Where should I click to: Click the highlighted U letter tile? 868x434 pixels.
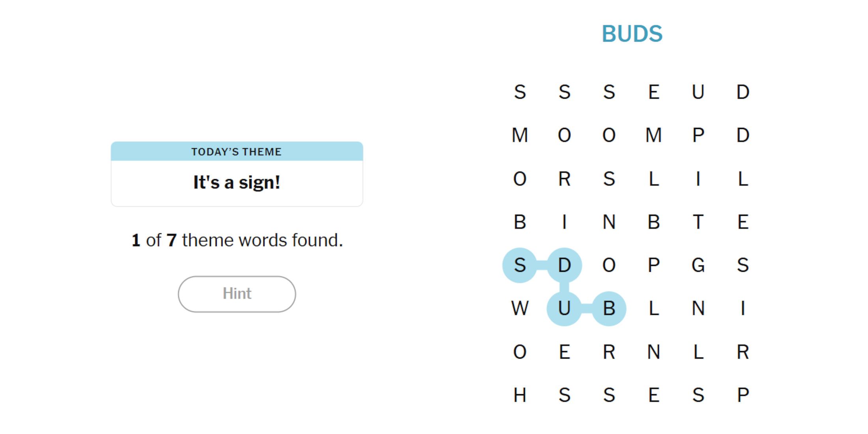tap(564, 308)
